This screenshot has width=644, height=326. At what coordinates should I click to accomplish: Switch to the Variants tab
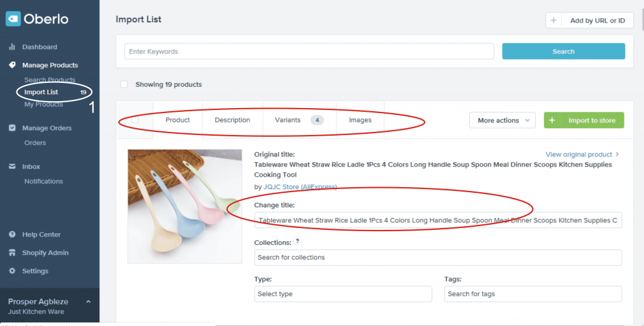(299, 120)
